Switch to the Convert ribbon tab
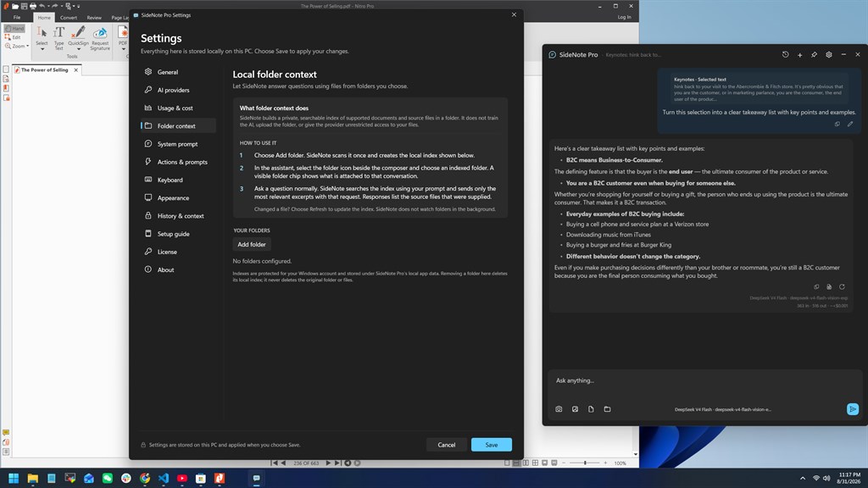The image size is (868, 488). [x=68, y=18]
